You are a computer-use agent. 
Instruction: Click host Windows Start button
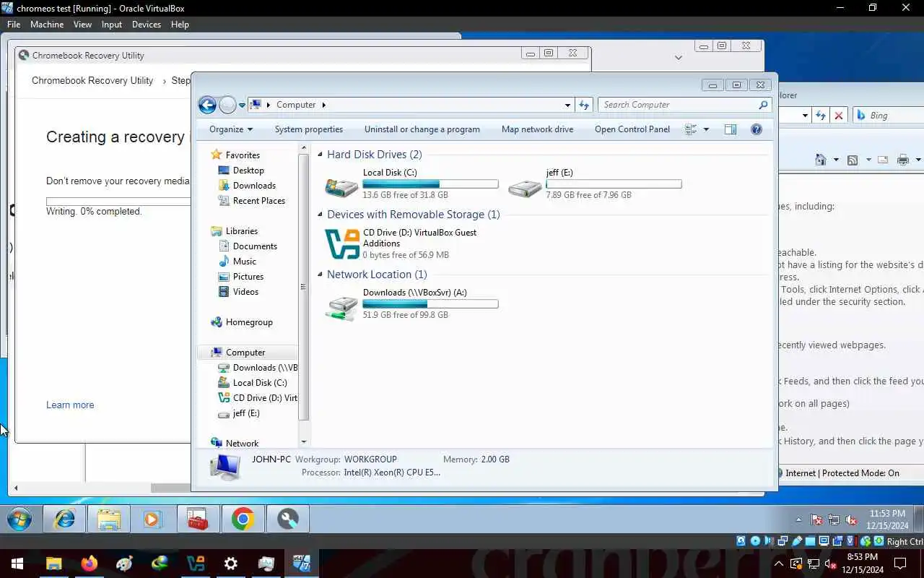click(17, 564)
